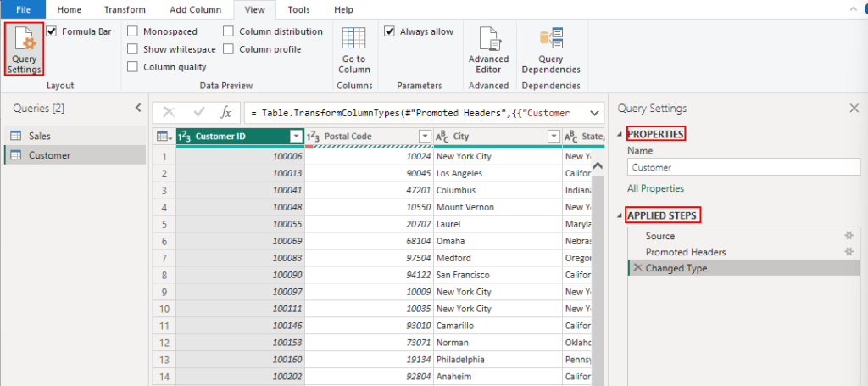Screen dimensions: 868x386
Task: Click the grid scroll up arrow
Action: (598, 165)
